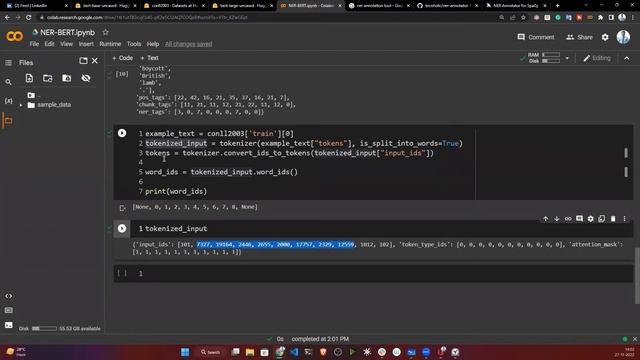Star the NER-BERT.ipynb notebook
The image size is (640, 360).
(105, 32)
